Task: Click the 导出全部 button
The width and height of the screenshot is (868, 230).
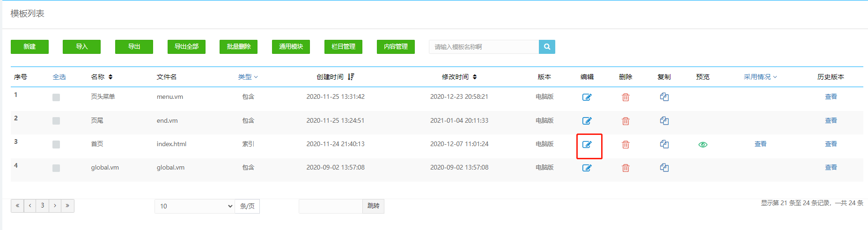Action: (x=186, y=47)
